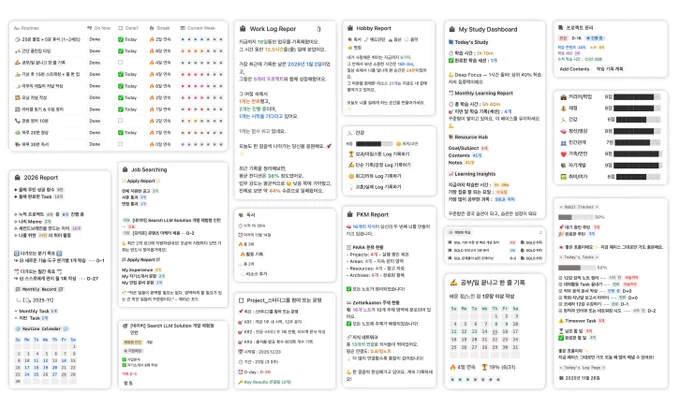Select day 15 in the one-line record calendar
This screenshot has width=680, height=408.
494,332
